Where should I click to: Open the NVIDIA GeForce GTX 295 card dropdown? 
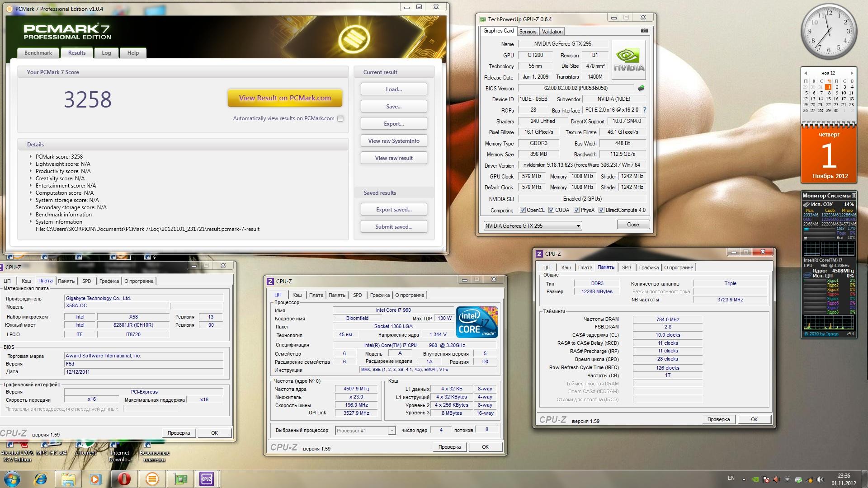coord(533,225)
